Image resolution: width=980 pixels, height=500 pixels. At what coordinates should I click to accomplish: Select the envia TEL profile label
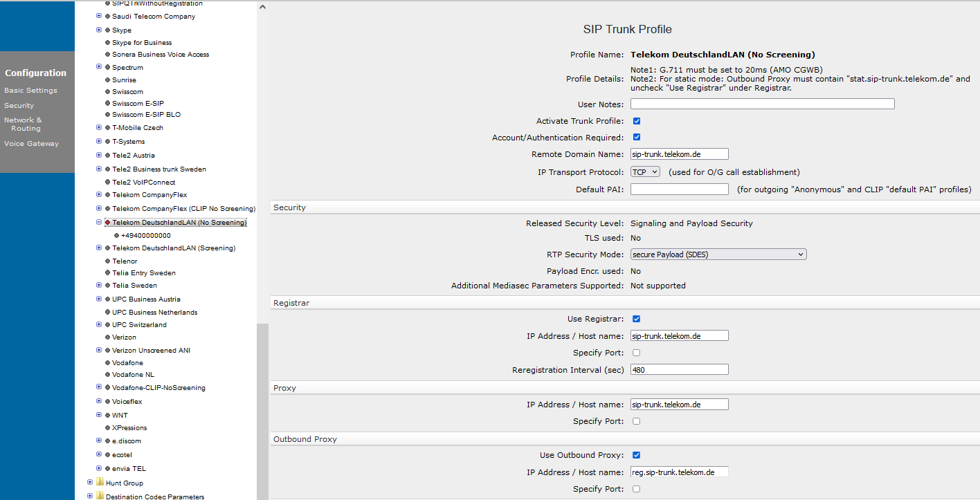pos(129,469)
